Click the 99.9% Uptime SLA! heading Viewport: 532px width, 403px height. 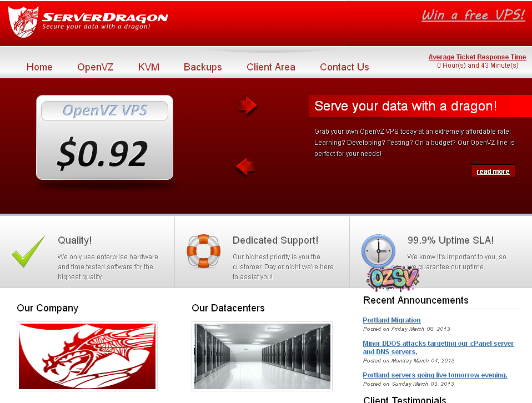point(450,240)
